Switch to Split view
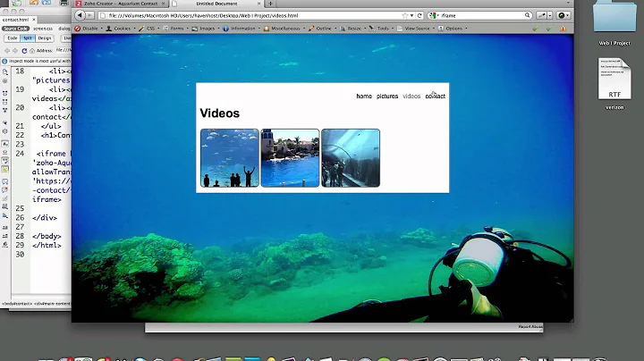 pyautogui.click(x=28, y=38)
